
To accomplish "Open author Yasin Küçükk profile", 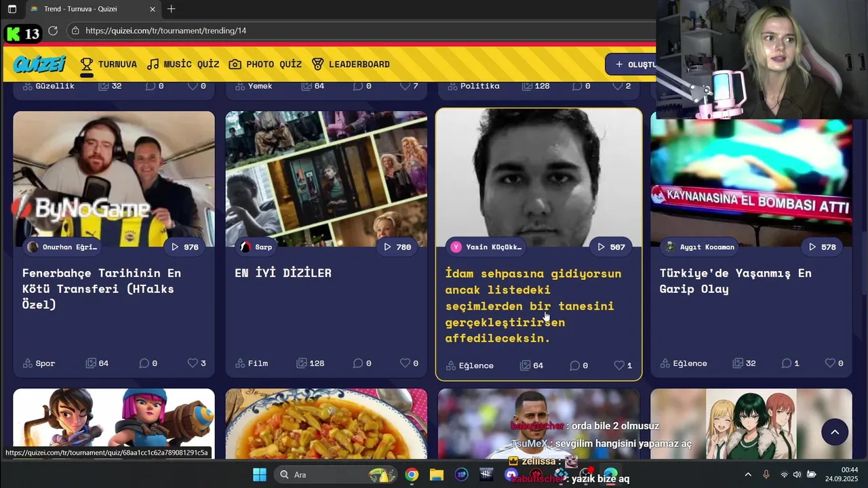I will click(486, 247).
